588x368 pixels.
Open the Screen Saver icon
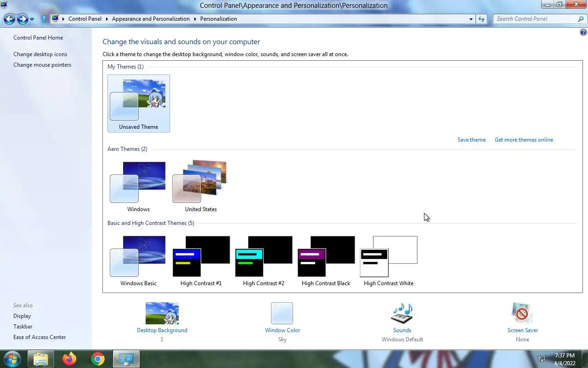[522, 313]
